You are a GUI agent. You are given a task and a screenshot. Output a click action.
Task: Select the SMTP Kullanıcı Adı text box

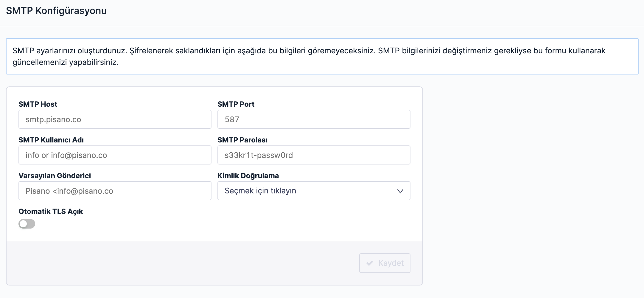(x=115, y=155)
